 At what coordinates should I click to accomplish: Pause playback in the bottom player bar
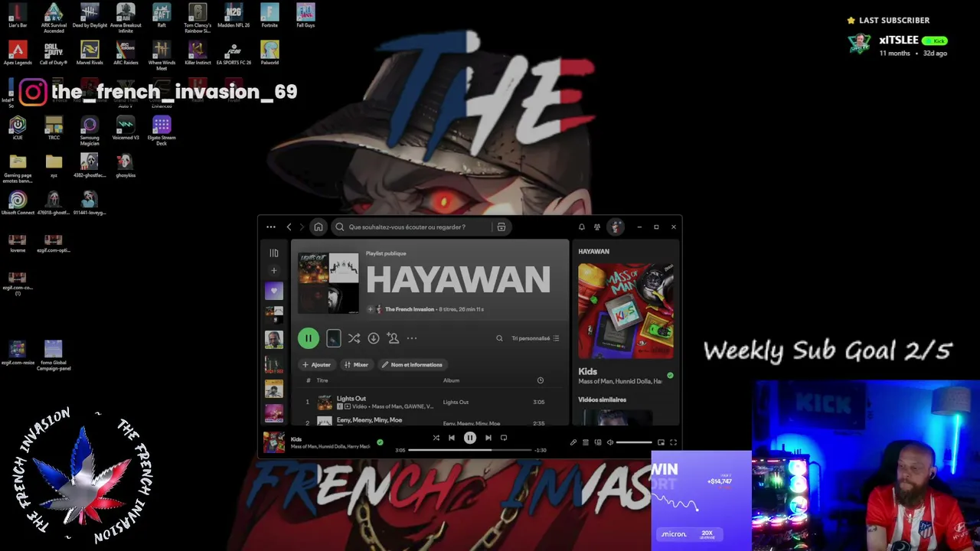pyautogui.click(x=470, y=438)
